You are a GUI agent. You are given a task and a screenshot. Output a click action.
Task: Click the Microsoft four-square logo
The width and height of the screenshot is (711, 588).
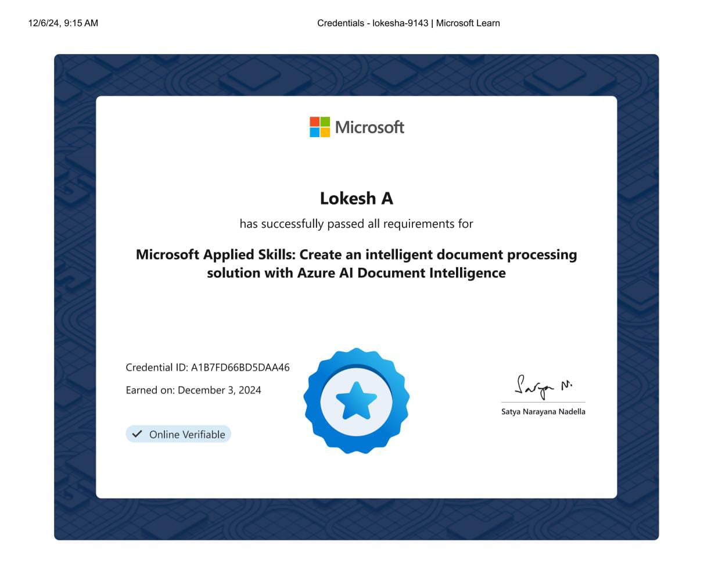point(319,127)
